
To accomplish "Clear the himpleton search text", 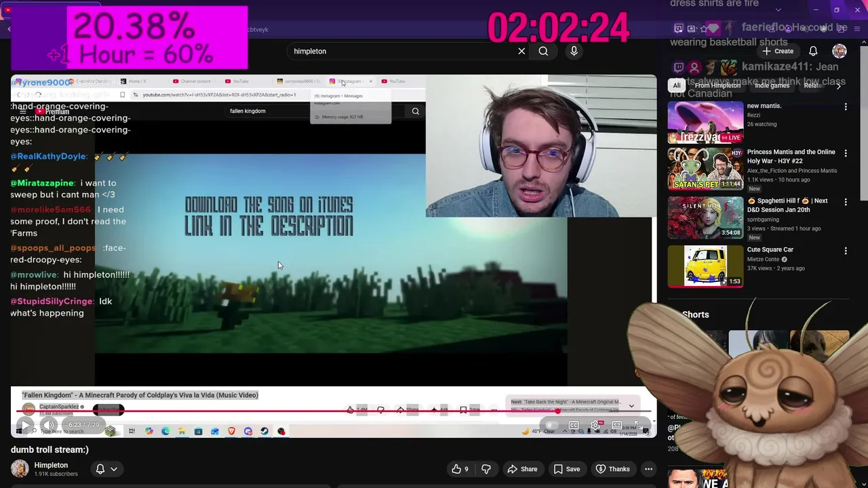I will (x=521, y=51).
